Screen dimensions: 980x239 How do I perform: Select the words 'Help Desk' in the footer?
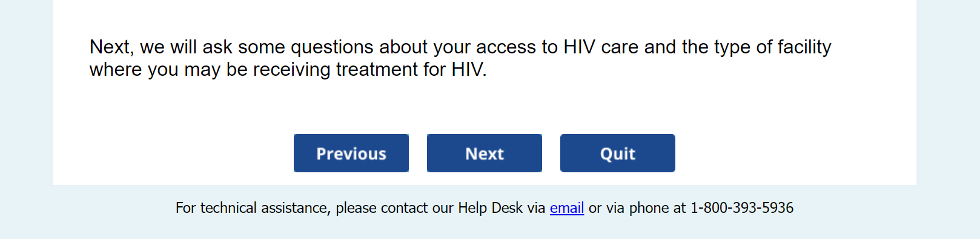click(490, 208)
